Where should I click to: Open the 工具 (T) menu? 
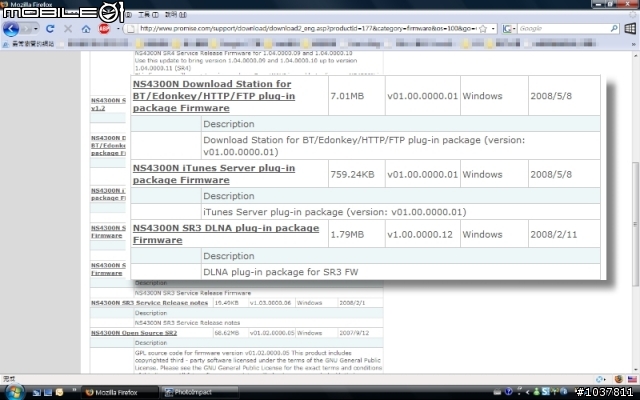coord(148,15)
